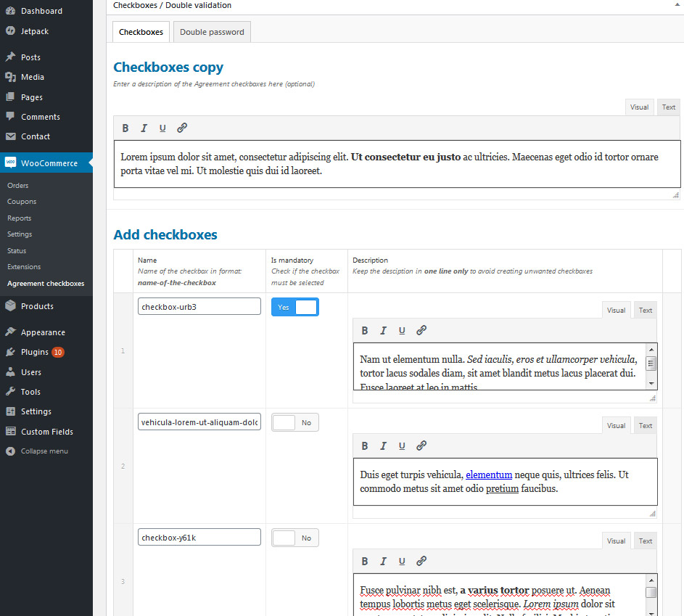684x616 pixels.
Task: Insert link in Checkboxes copy editor
Action: pyautogui.click(x=182, y=128)
